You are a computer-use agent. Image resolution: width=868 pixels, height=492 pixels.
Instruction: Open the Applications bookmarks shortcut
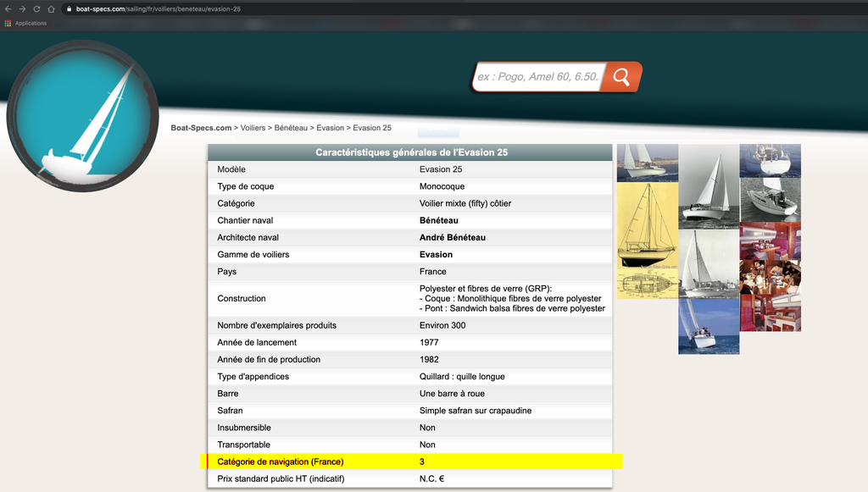[x=25, y=23]
